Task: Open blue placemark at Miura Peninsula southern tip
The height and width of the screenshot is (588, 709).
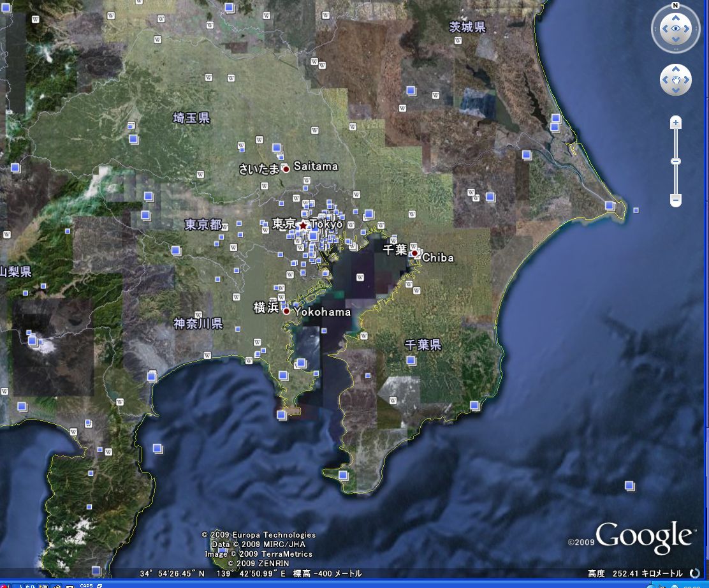Action: pyautogui.click(x=281, y=415)
